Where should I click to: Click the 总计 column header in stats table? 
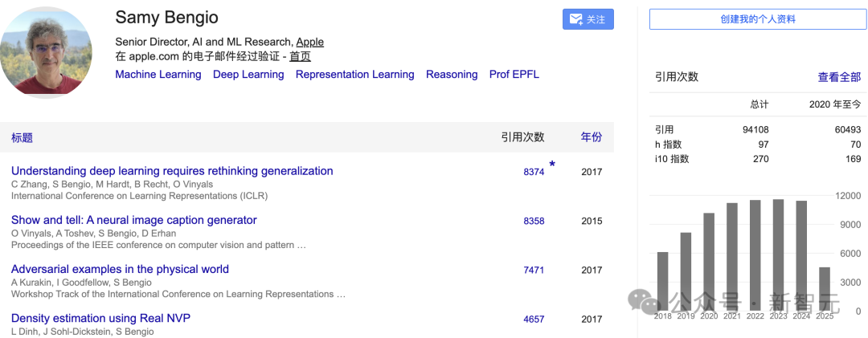tap(759, 104)
